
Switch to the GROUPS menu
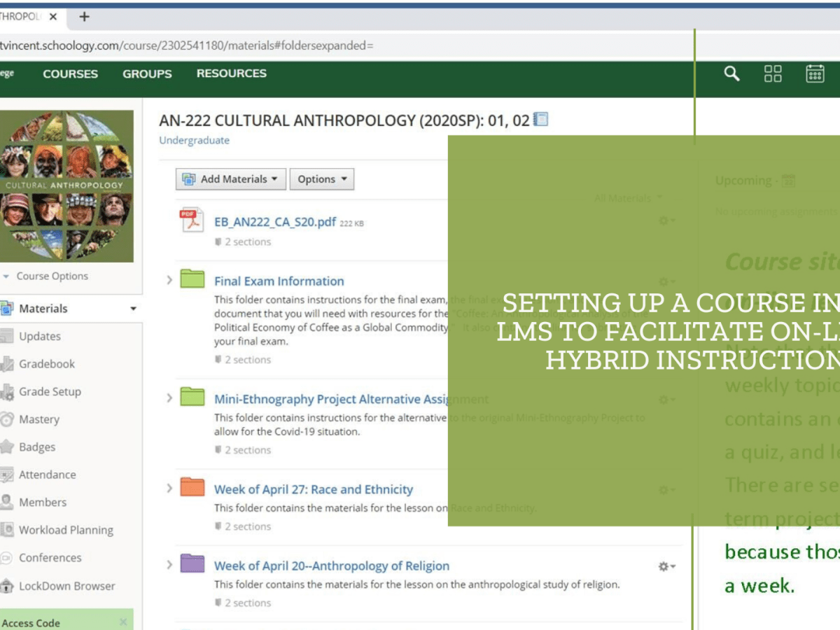coord(147,73)
